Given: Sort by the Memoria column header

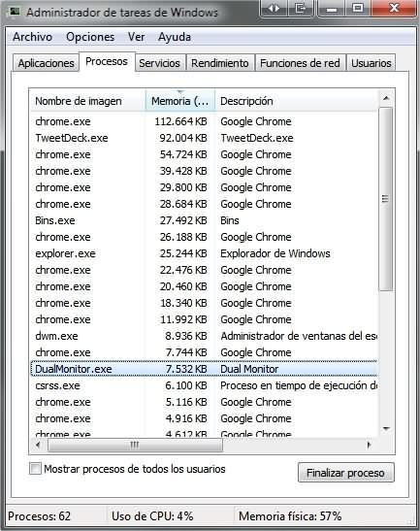Looking at the screenshot, I should pyautogui.click(x=180, y=101).
